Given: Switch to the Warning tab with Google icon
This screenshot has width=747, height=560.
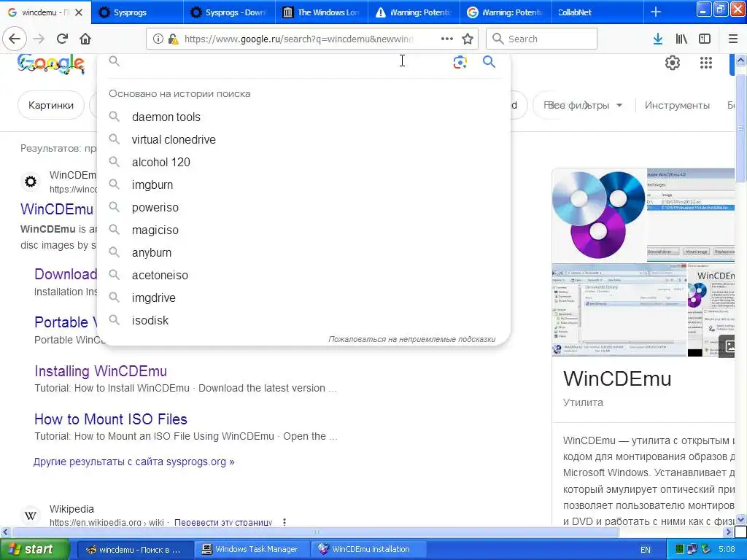Looking at the screenshot, I should (x=506, y=12).
